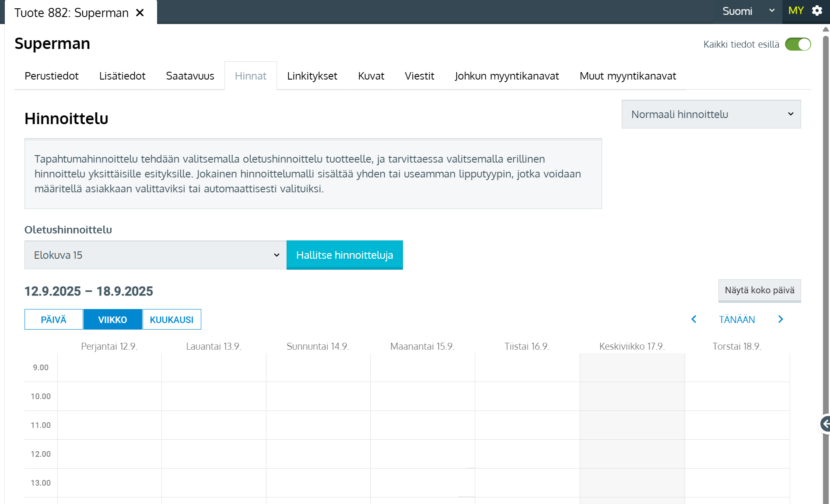830x504 pixels.
Task: Select the Hinnat tab
Action: (251, 76)
